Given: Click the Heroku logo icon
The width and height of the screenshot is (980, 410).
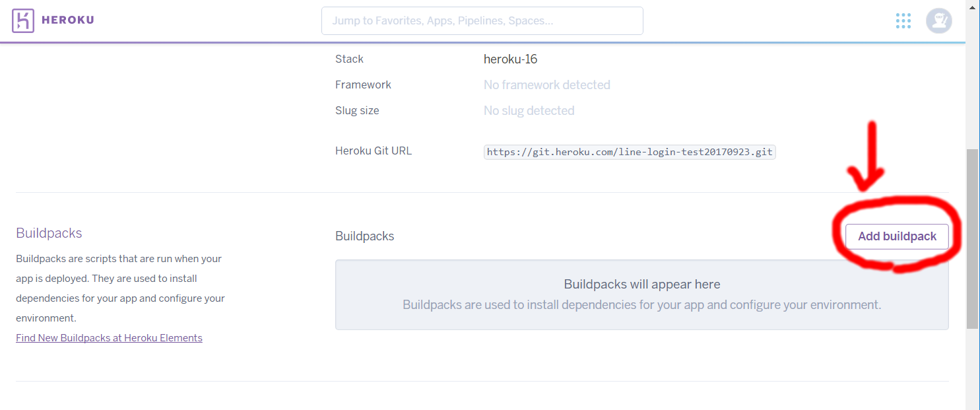Looking at the screenshot, I should [x=22, y=20].
